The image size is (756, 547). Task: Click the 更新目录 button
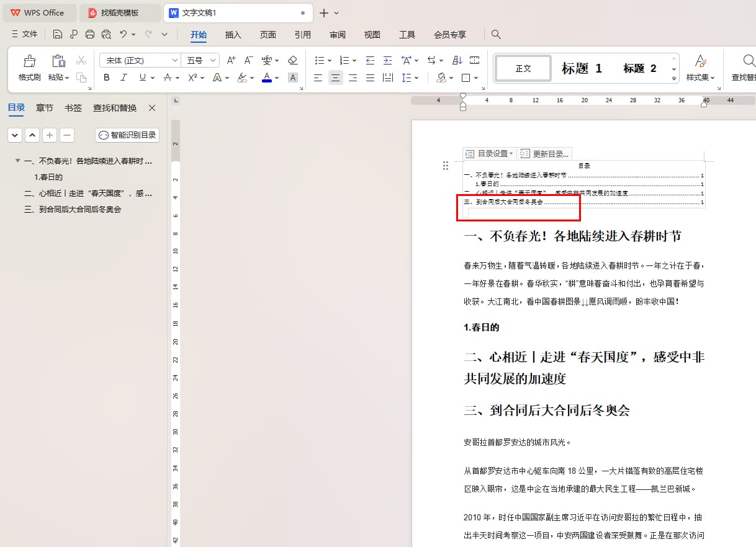[544, 154]
